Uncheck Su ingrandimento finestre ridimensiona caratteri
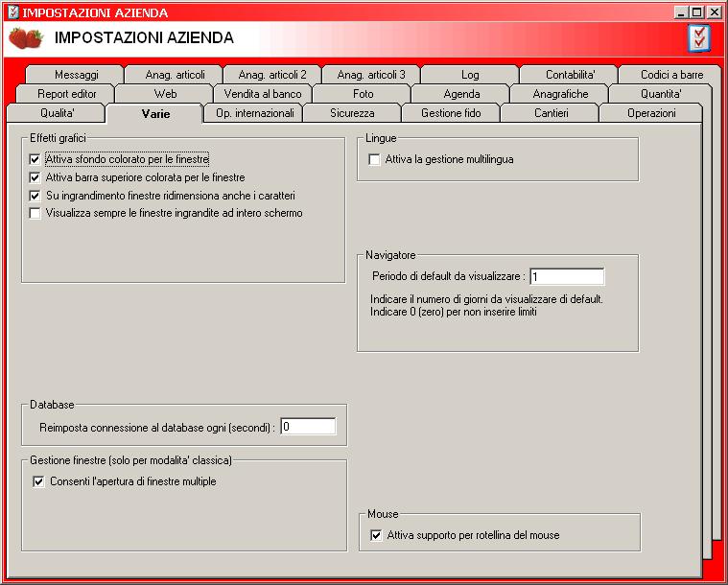Screen dimensions: 728x585 [x=35, y=196]
